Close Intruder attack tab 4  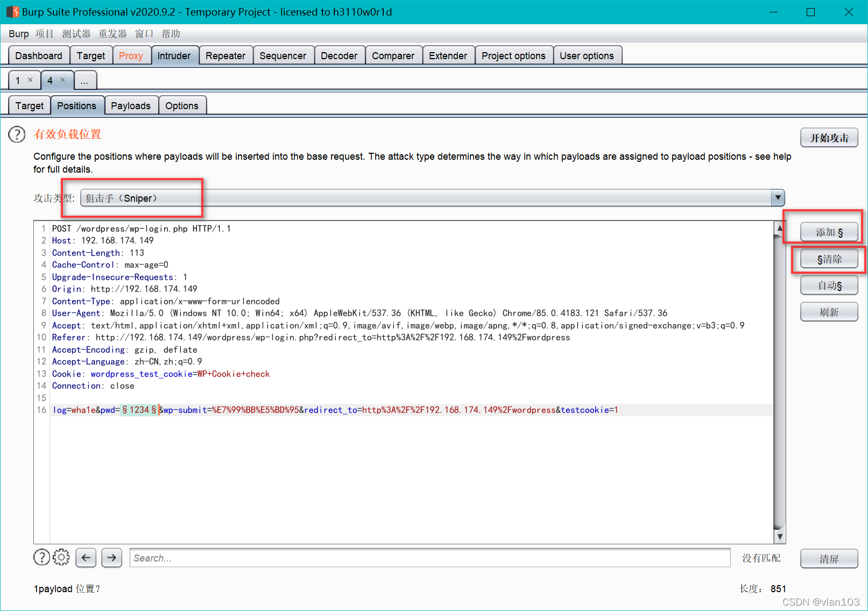tap(62, 80)
